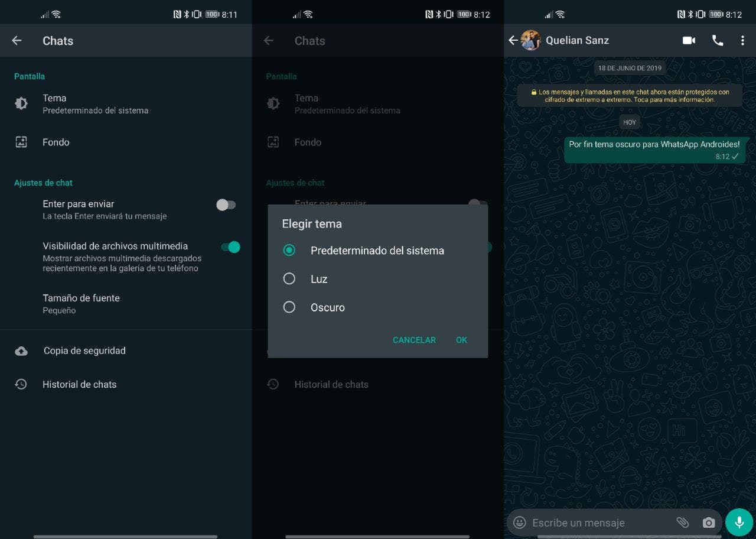Click CANCELAR in Elegir tema dialog

pyautogui.click(x=414, y=340)
